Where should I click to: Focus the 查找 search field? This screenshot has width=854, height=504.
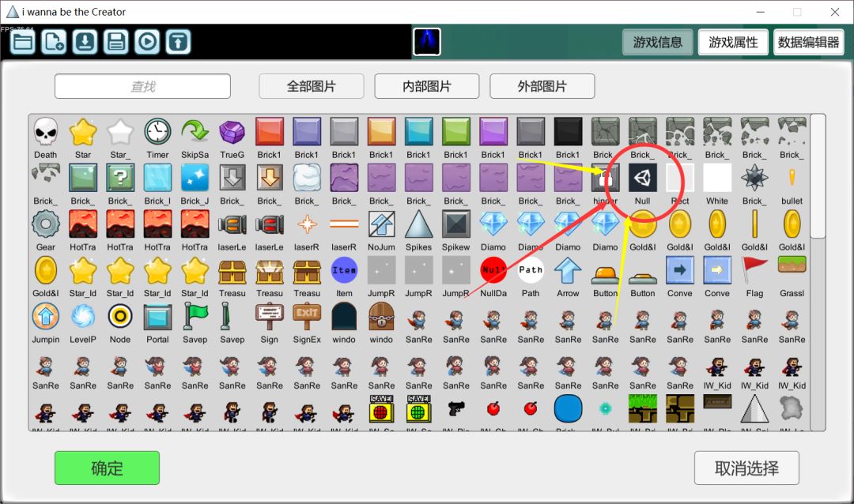142,86
